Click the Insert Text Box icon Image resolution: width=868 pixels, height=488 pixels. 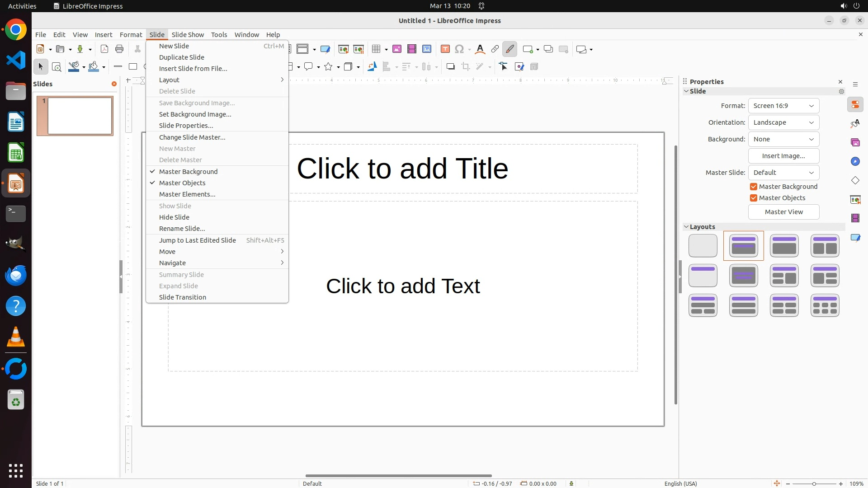click(x=445, y=49)
